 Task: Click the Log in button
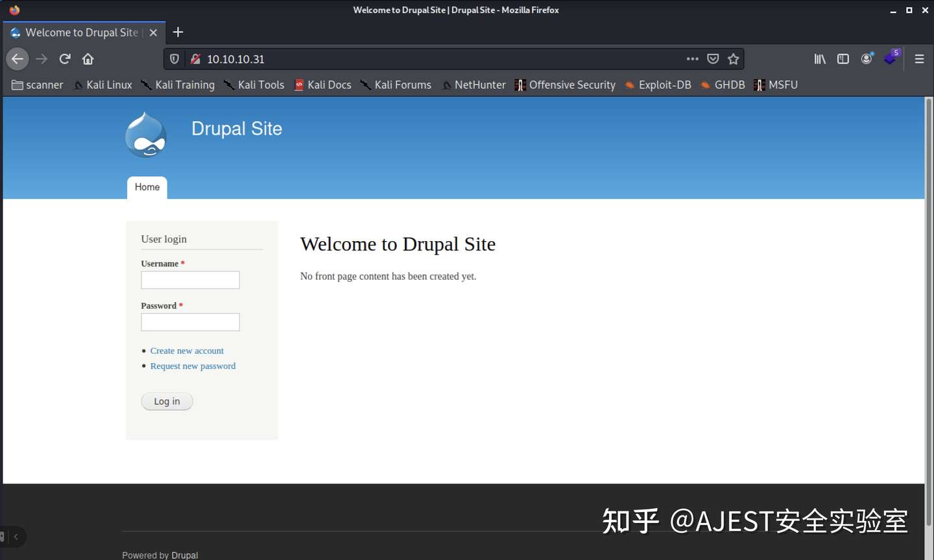[167, 401]
